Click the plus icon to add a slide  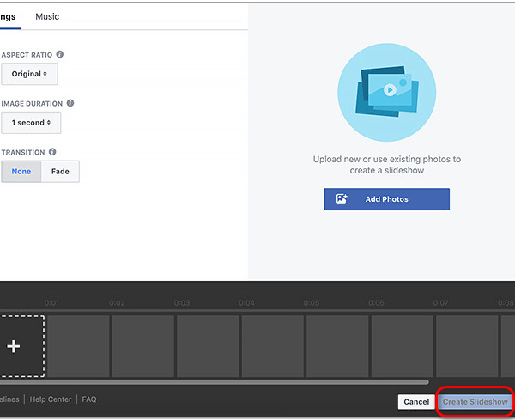pos(14,346)
